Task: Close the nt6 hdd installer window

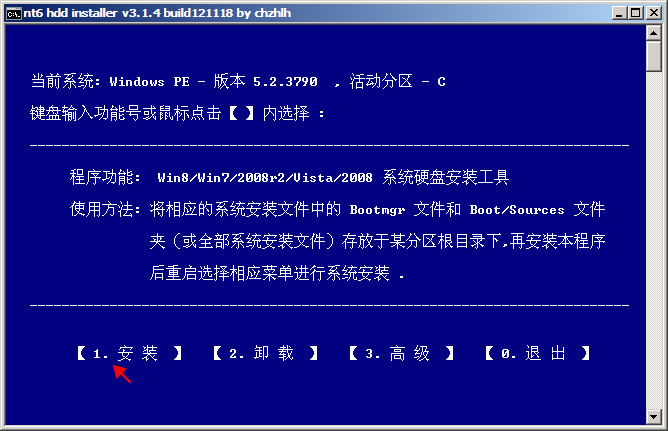Action: click(654, 13)
